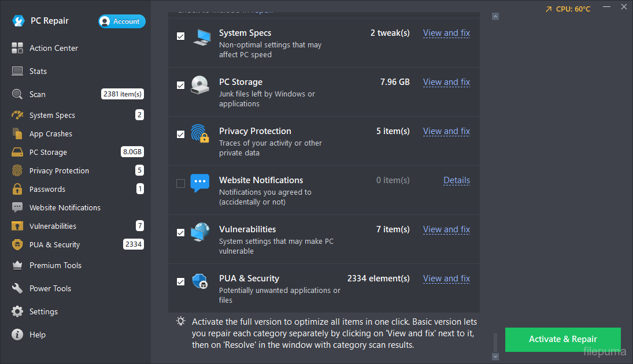Click 'View and fix' for PC Storage
Screen dimensions: 633x364
click(446, 82)
